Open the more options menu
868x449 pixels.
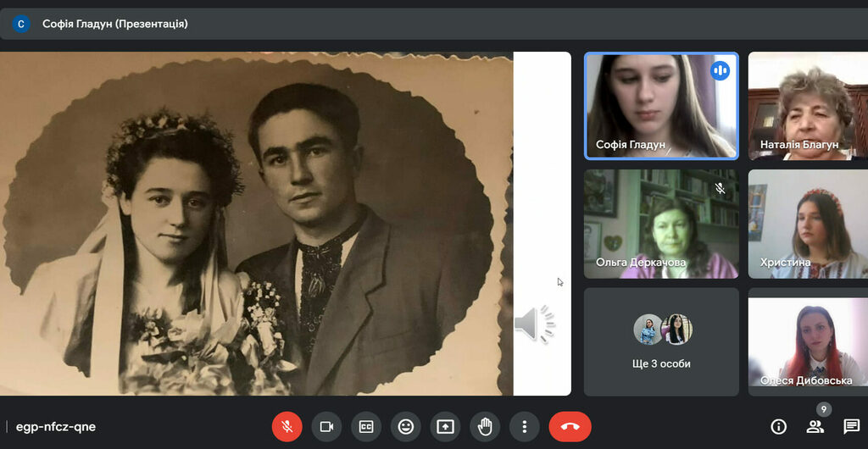coord(525,426)
